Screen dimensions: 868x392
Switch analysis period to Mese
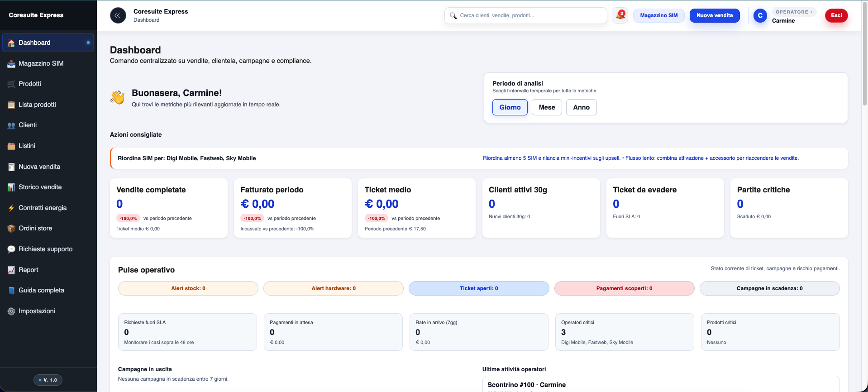(546, 107)
